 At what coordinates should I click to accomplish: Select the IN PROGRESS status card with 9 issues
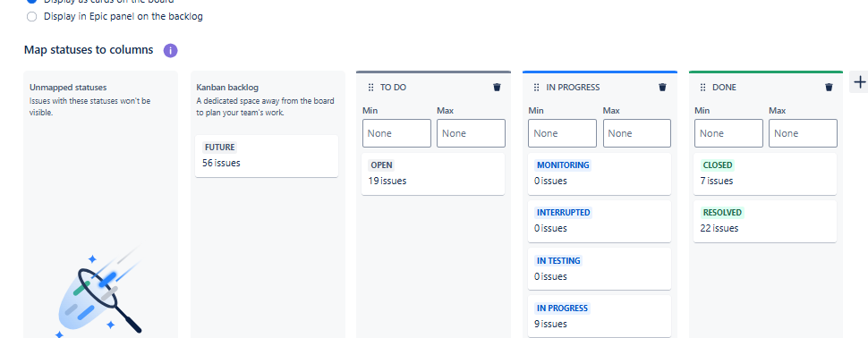[600, 317]
